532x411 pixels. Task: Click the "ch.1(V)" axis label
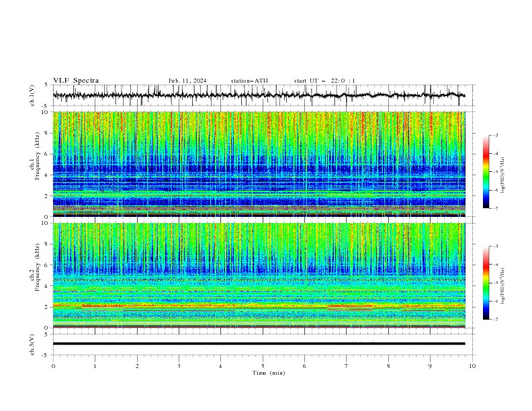coord(32,95)
